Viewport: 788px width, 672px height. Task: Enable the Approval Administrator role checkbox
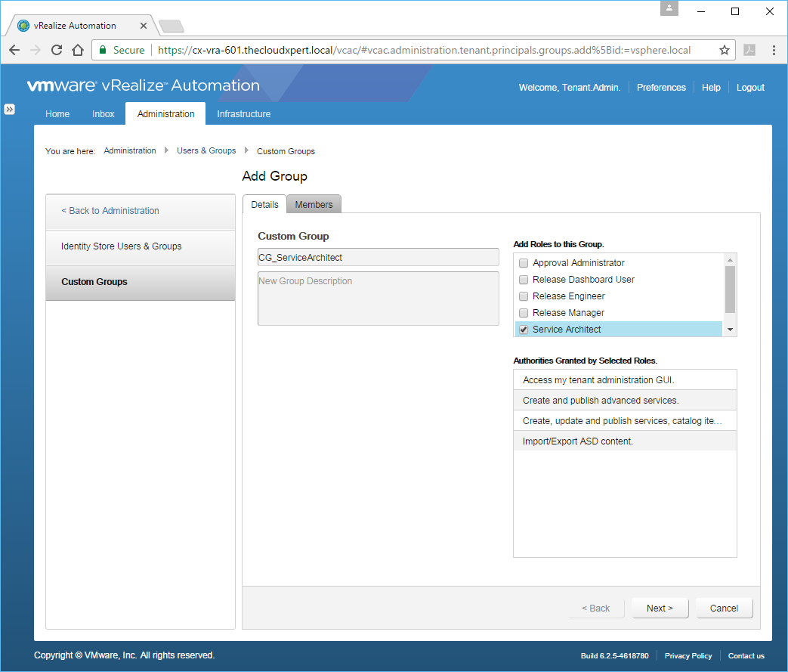[524, 263]
